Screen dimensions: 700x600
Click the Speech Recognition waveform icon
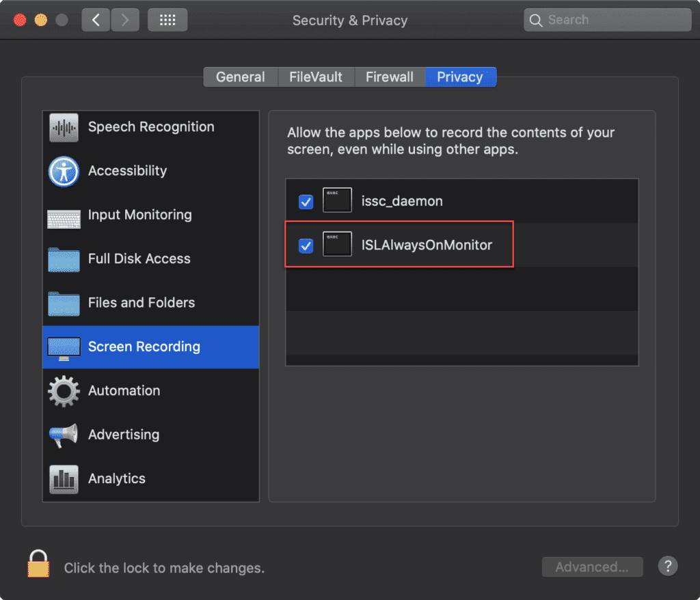tap(64, 128)
